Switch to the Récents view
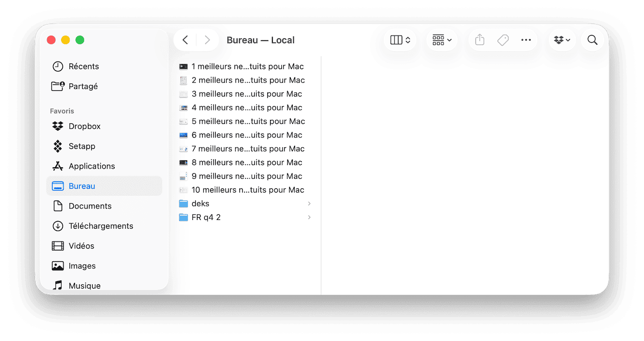The image size is (644, 341). click(83, 66)
